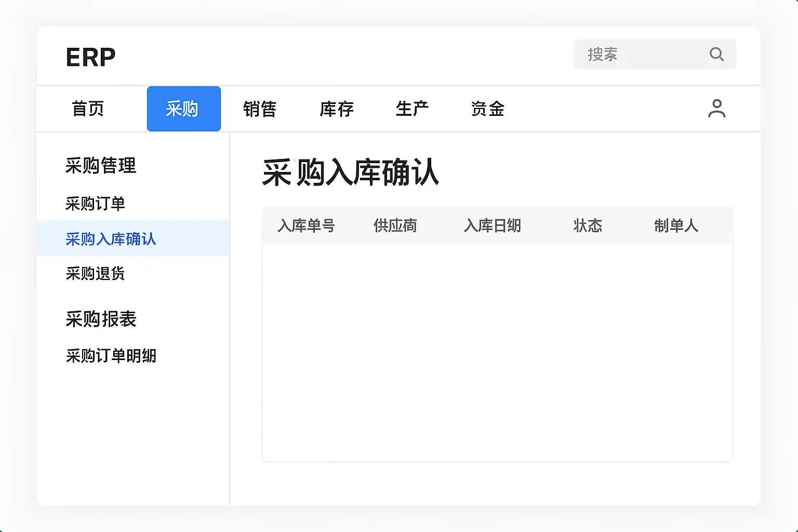The image size is (798, 532).
Task: Switch to the 首页 tab
Action: click(x=88, y=109)
